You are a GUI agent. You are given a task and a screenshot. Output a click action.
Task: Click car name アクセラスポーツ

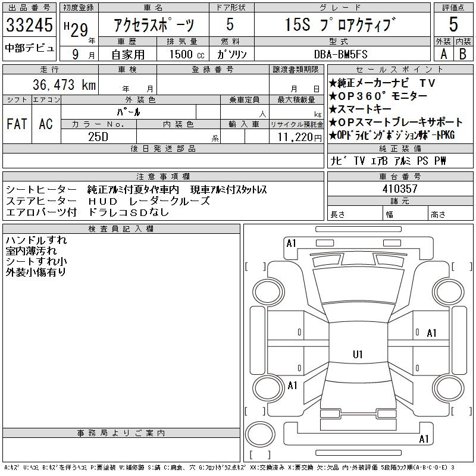[154, 25]
